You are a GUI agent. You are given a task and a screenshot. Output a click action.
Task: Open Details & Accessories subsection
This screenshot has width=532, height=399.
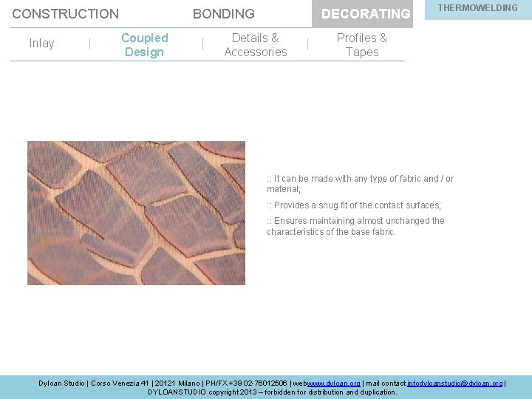[256, 45]
